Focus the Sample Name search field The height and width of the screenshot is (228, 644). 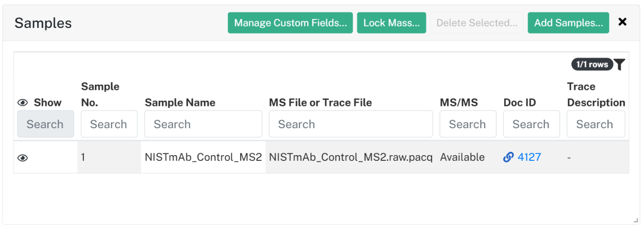coord(203,124)
